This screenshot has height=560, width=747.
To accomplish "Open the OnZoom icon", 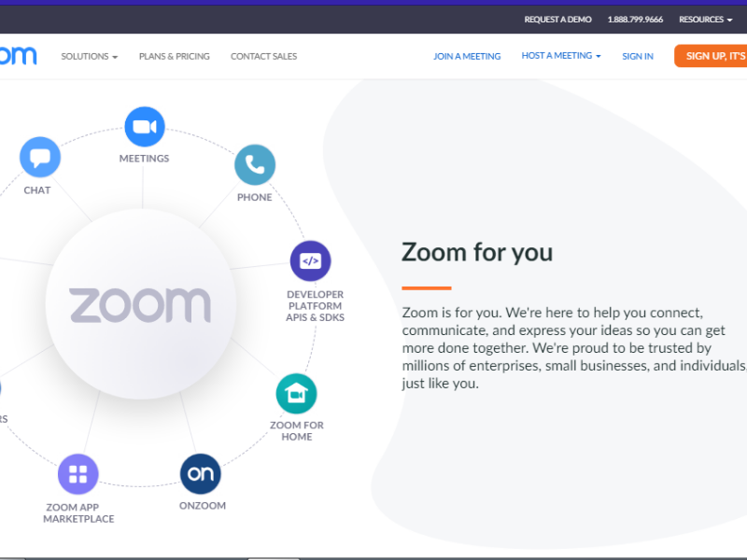I will click(201, 474).
